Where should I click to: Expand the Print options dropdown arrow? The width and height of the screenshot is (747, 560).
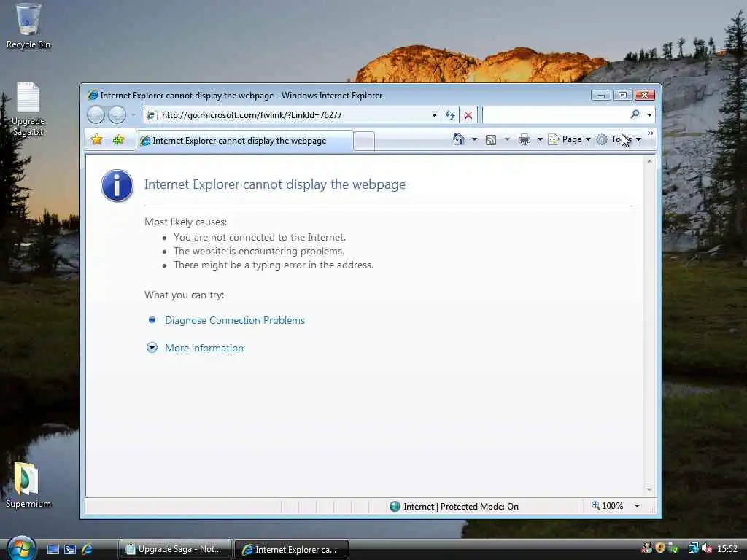[x=540, y=139]
